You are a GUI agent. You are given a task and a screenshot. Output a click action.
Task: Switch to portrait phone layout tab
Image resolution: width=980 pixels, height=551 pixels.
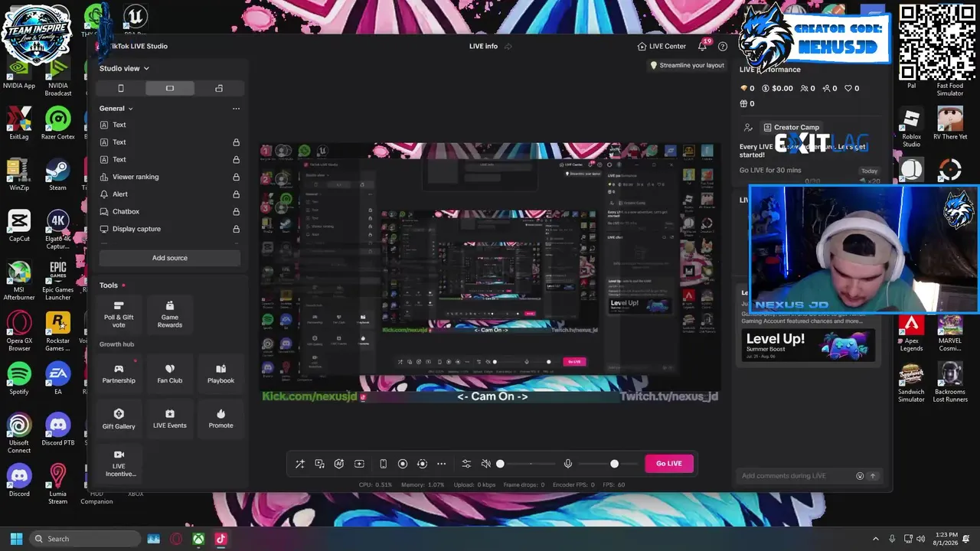pos(120,88)
